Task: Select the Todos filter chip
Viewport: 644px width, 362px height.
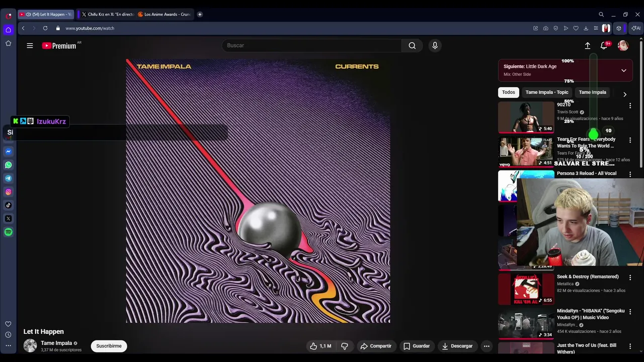Action: (x=509, y=93)
